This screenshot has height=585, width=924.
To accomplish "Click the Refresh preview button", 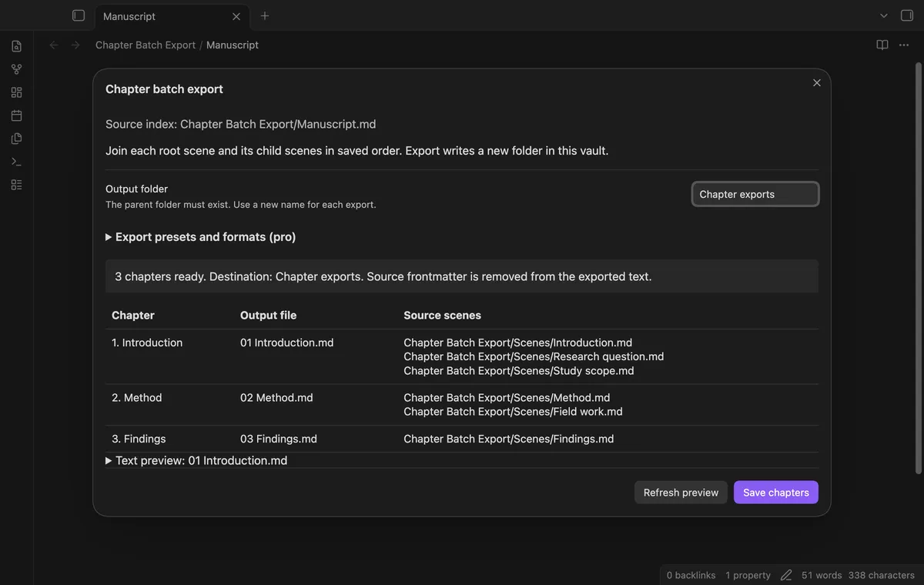I will [681, 493].
